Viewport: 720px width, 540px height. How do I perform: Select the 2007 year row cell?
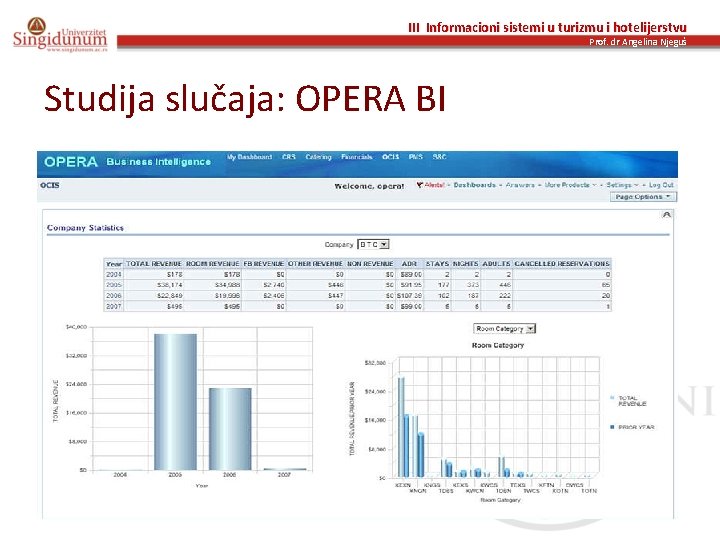(x=114, y=306)
